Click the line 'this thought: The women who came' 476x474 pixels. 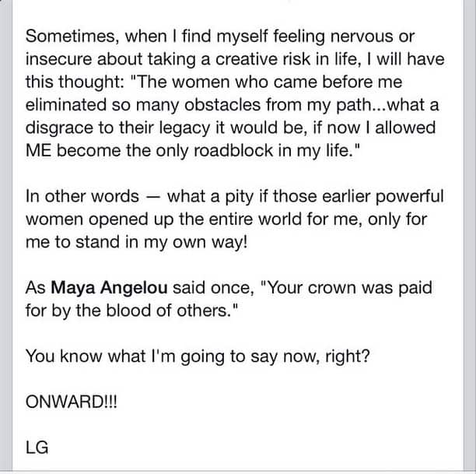(214, 82)
